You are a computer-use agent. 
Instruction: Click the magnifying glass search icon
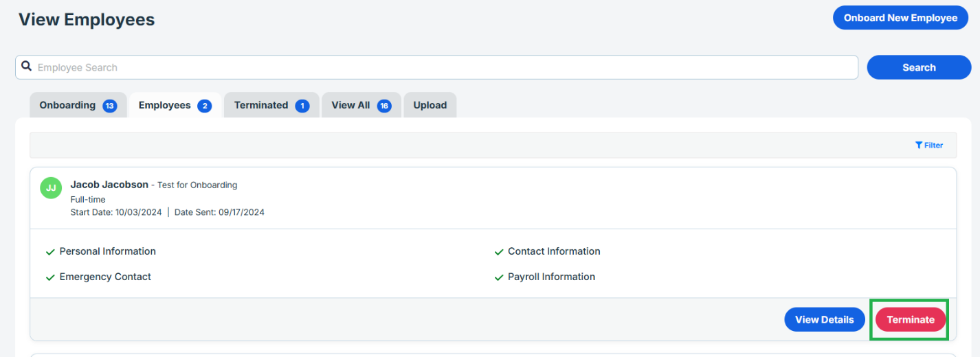click(27, 67)
